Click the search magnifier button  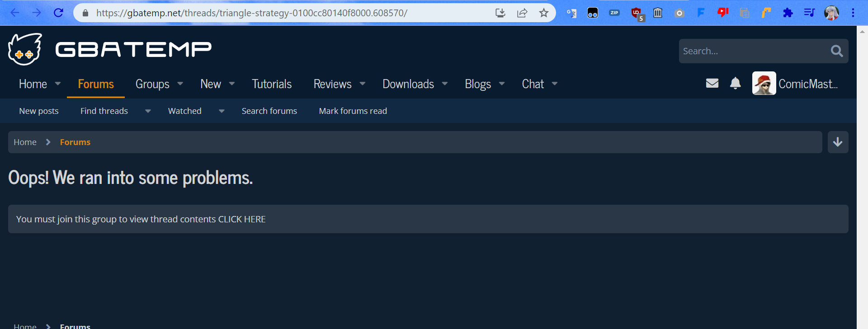[837, 51]
